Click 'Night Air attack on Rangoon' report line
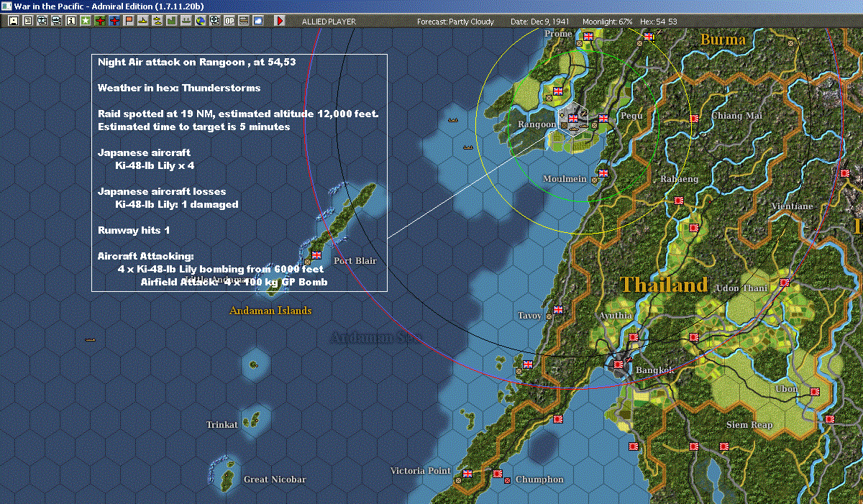The width and height of the screenshot is (863, 504). pyautogui.click(x=197, y=63)
